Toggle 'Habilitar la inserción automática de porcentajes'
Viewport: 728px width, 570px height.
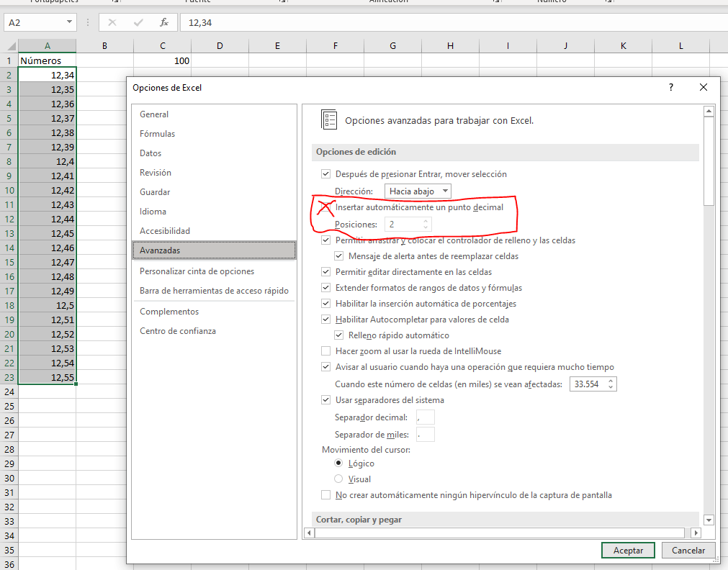click(326, 304)
